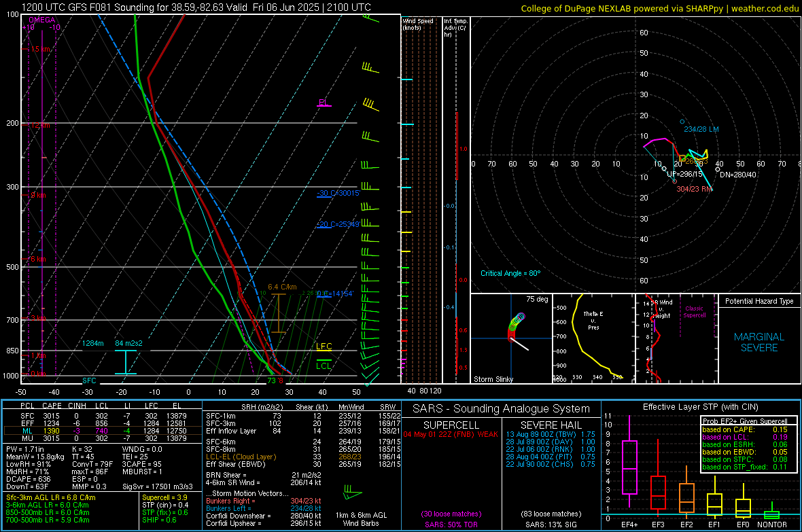
Task: Click the magenta EL marker on skew-T
Action: [324, 103]
